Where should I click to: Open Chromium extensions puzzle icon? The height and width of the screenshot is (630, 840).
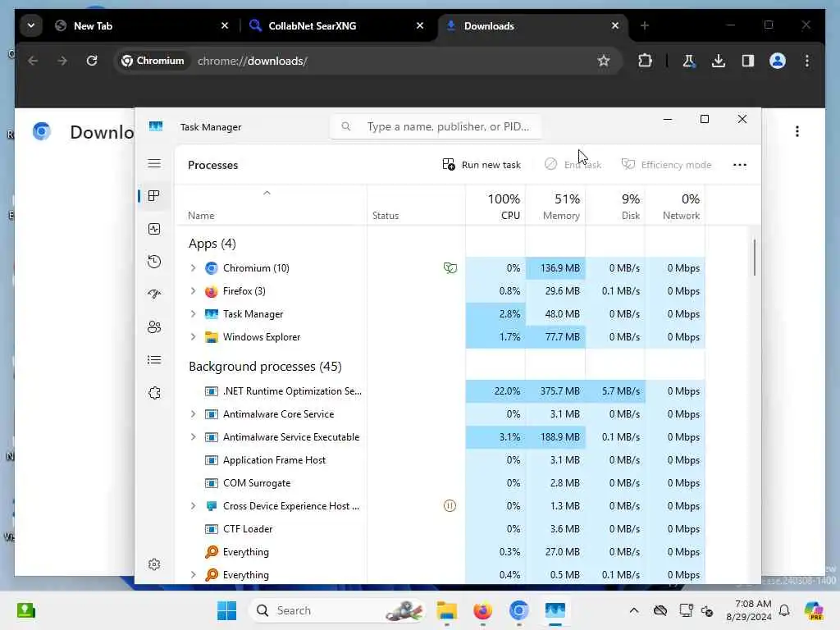[645, 61]
